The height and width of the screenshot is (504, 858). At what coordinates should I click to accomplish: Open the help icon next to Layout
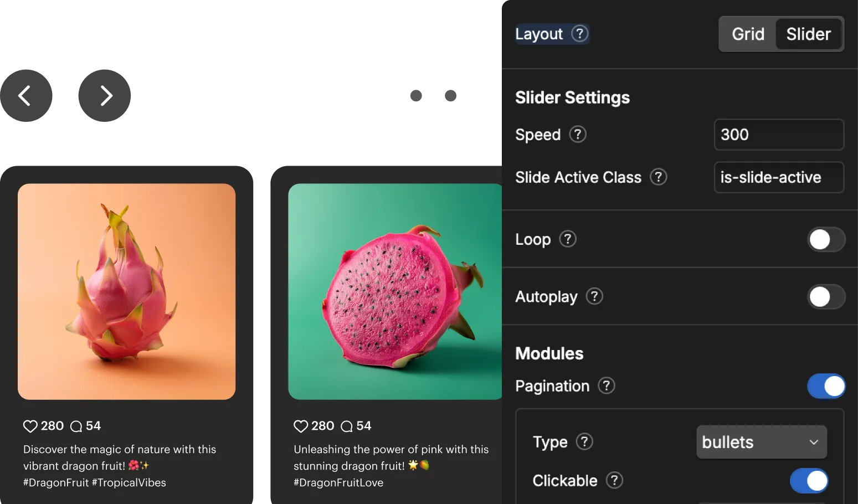pos(579,34)
